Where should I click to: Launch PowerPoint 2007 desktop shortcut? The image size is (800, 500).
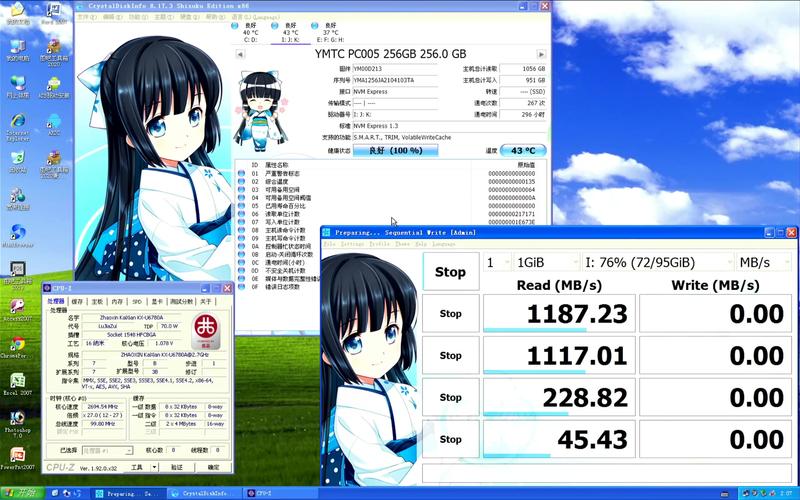pos(17,455)
